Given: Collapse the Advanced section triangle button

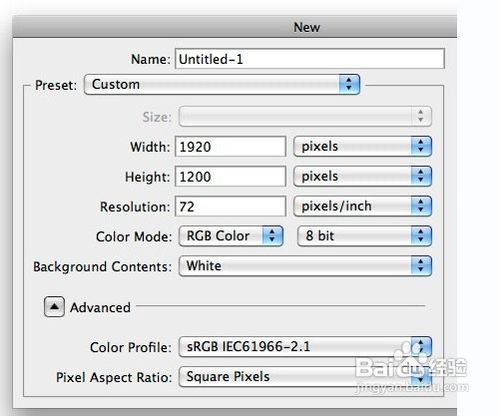Looking at the screenshot, I should 54,307.
